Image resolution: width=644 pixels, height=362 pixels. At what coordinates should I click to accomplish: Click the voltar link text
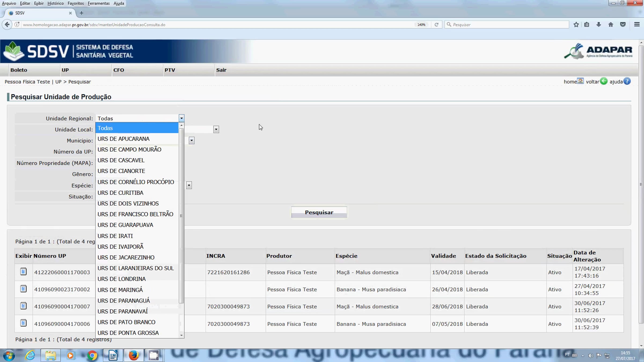click(592, 82)
